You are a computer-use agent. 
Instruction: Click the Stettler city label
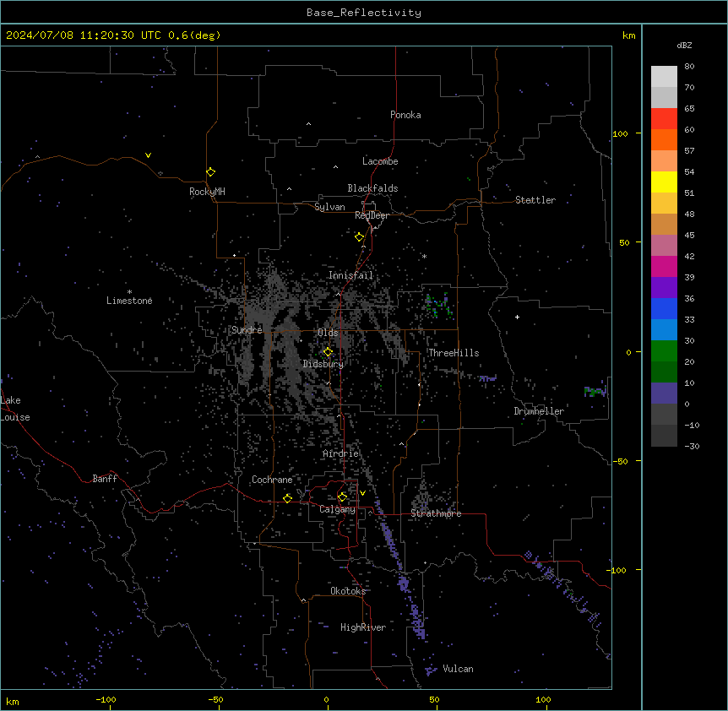click(x=535, y=200)
